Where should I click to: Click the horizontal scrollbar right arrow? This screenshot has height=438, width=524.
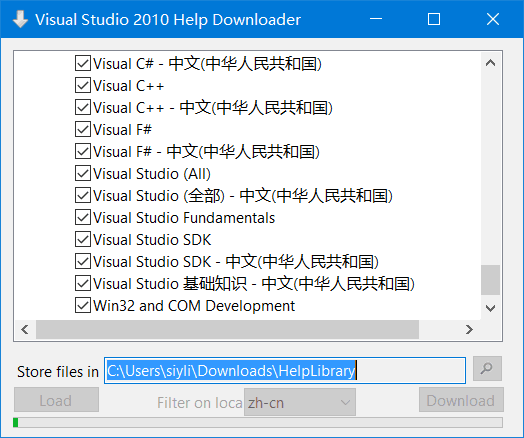469,330
